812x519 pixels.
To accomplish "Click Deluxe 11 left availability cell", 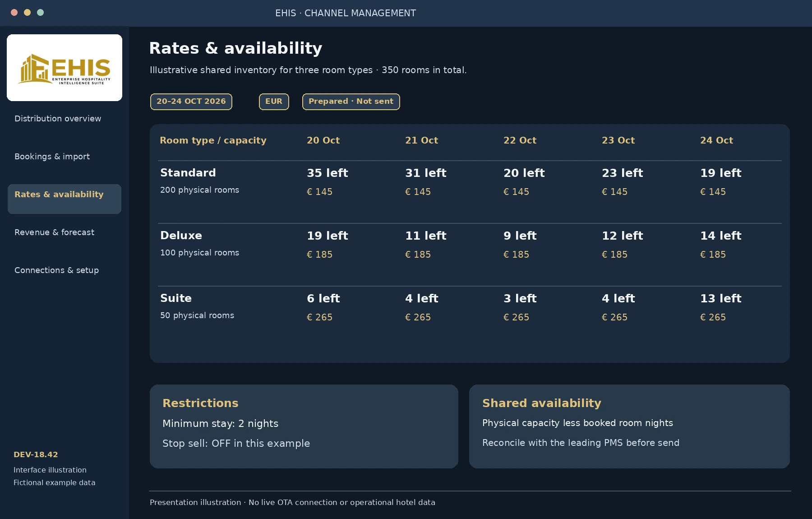I will [426, 236].
